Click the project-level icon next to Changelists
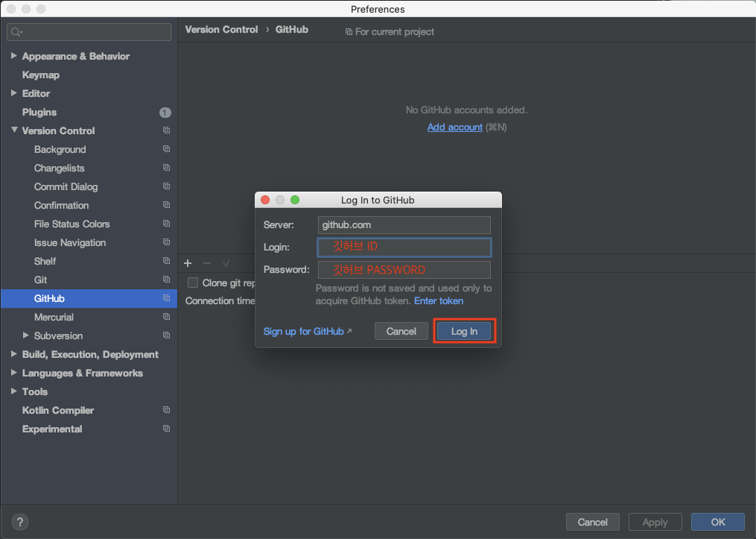 pos(166,168)
